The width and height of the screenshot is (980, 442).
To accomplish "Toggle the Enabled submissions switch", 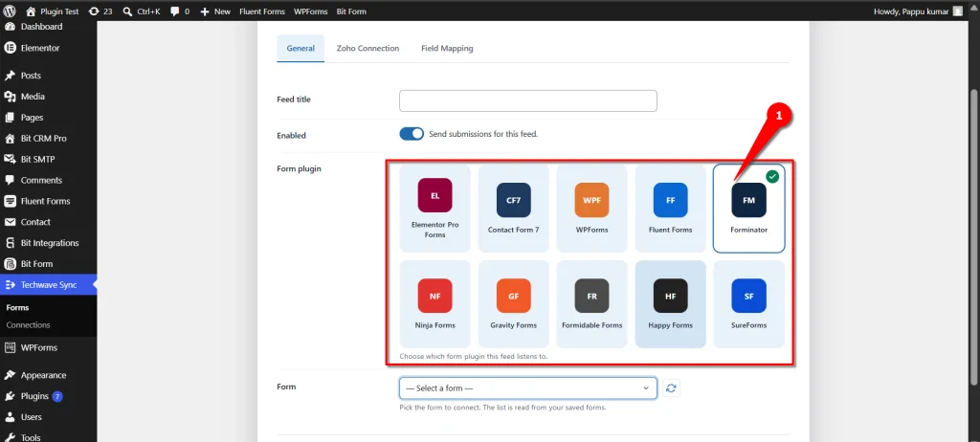I will (412, 134).
